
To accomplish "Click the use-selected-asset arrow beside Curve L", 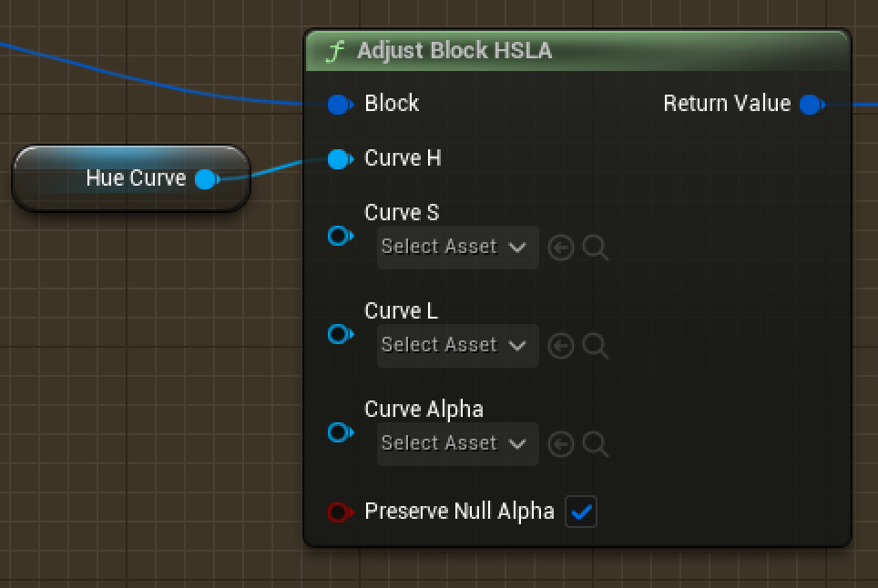I will pyautogui.click(x=561, y=345).
